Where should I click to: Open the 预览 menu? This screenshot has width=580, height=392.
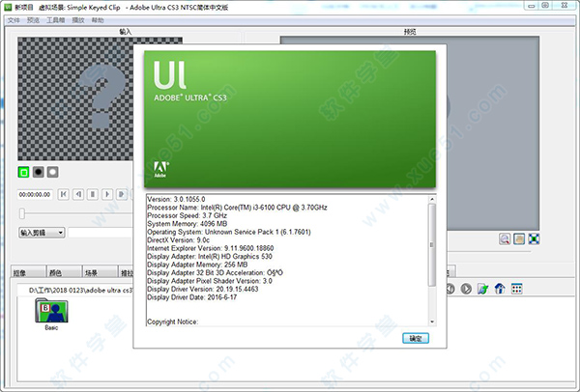(33, 20)
